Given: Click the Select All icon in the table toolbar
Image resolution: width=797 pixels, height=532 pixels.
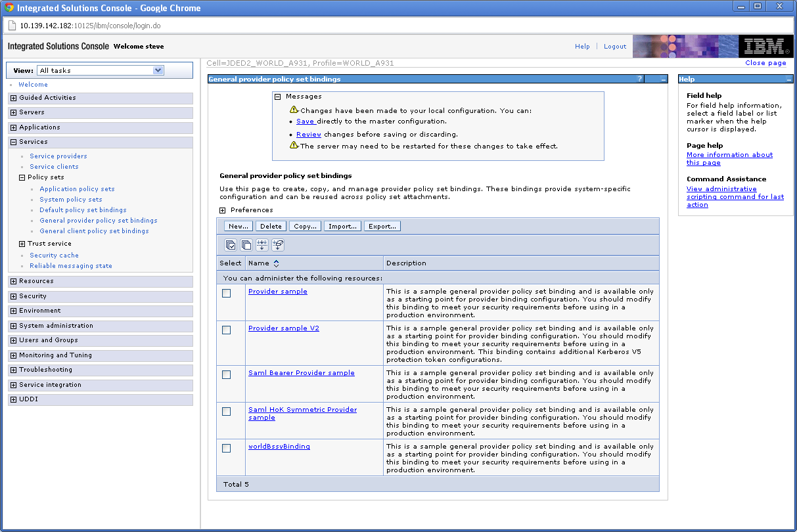Looking at the screenshot, I should (x=231, y=245).
